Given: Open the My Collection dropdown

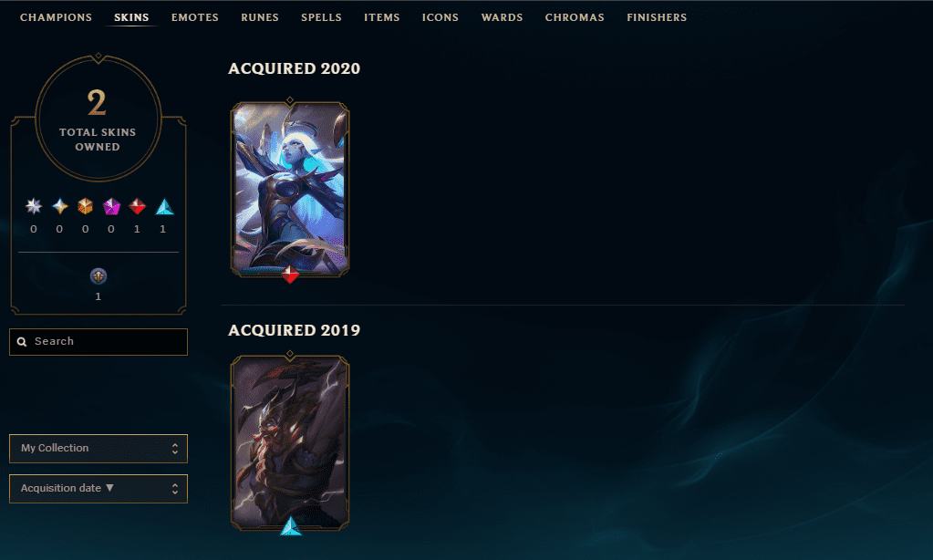Looking at the screenshot, I should tap(98, 448).
